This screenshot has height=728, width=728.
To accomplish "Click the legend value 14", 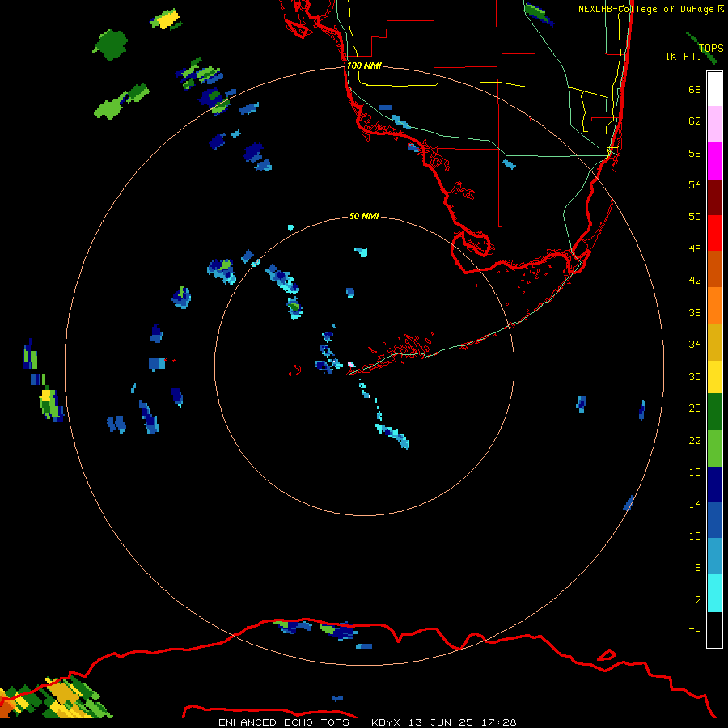I will pyautogui.click(x=695, y=504).
